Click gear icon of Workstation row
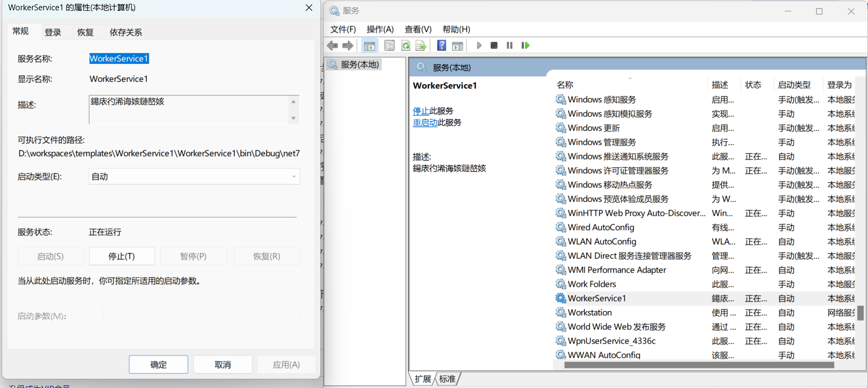Image resolution: width=868 pixels, height=388 pixels. pyautogui.click(x=561, y=312)
